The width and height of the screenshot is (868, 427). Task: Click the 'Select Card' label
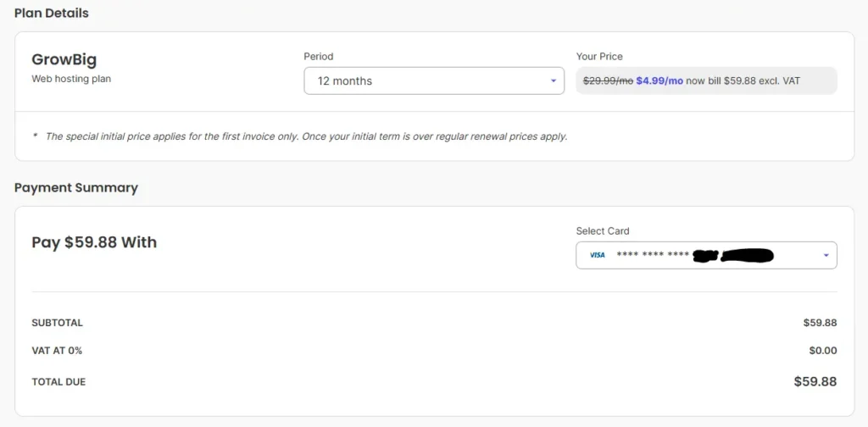pyautogui.click(x=603, y=231)
